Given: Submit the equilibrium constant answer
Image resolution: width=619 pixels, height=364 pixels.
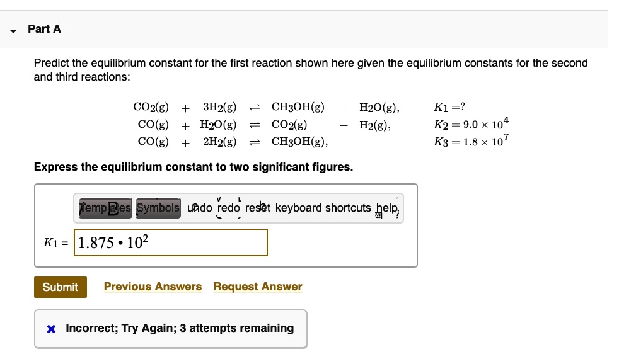Looking at the screenshot, I should 60,287.
